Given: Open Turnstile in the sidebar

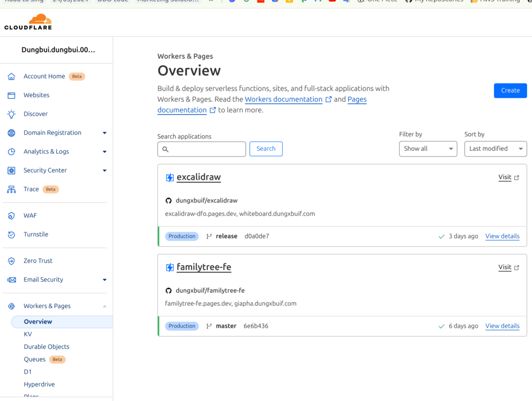Looking at the screenshot, I should (36, 234).
